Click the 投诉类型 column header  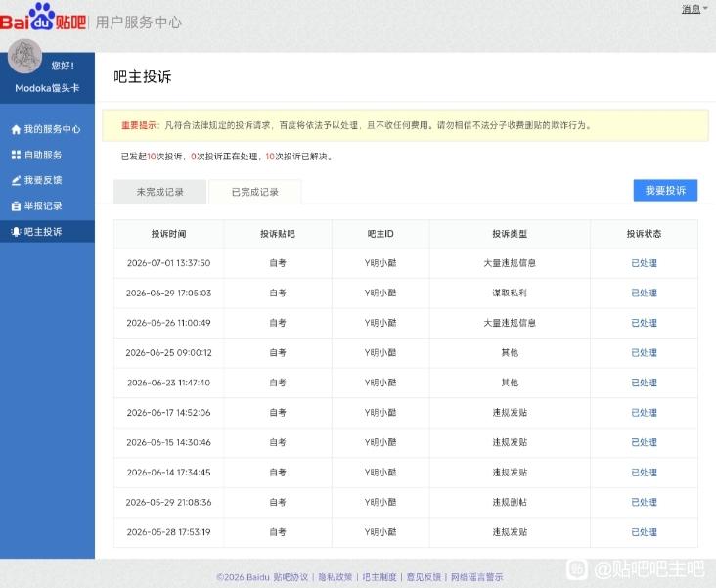pos(510,234)
